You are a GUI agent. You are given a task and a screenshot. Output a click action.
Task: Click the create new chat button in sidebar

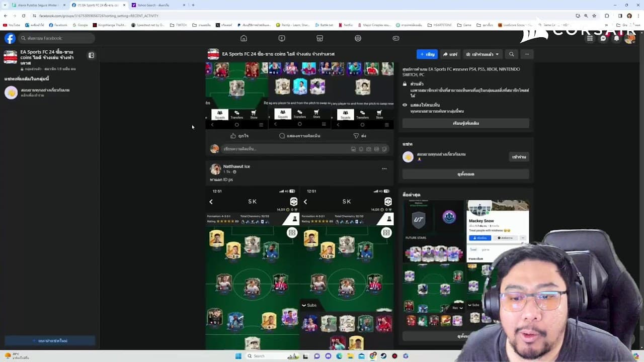(50, 341)
